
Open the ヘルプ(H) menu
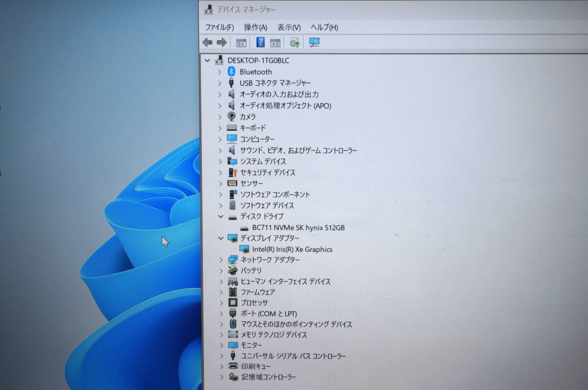click(x=324, y=27)
